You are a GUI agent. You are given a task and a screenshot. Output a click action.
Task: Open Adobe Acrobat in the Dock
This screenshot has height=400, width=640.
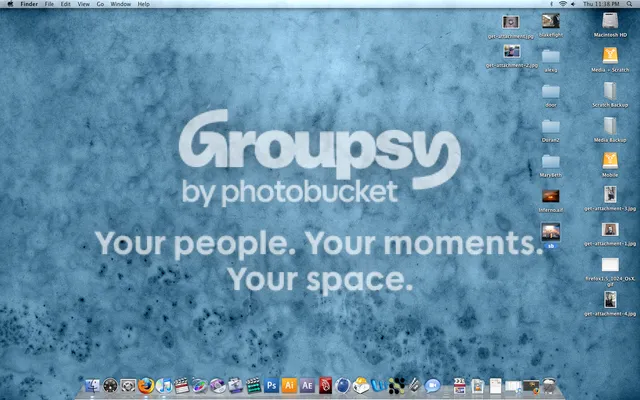click(x=325, y=385)
